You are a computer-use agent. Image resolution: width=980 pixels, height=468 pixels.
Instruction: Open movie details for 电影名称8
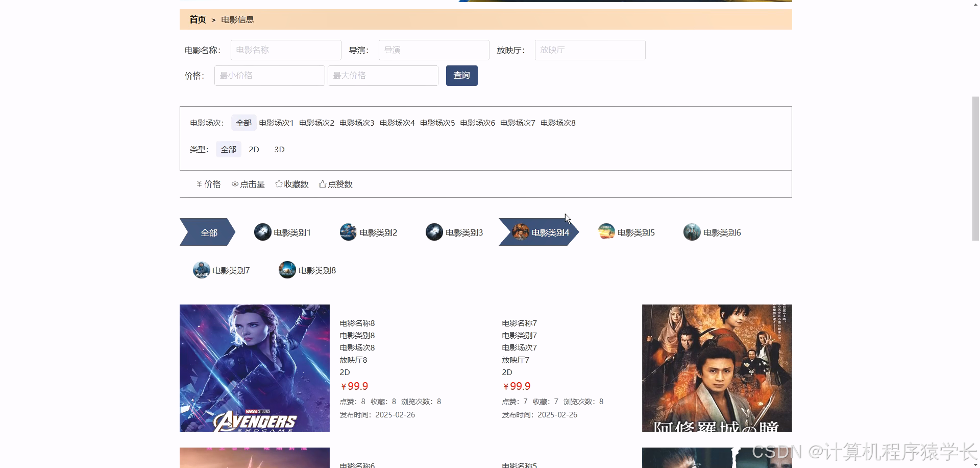[357, 323]
